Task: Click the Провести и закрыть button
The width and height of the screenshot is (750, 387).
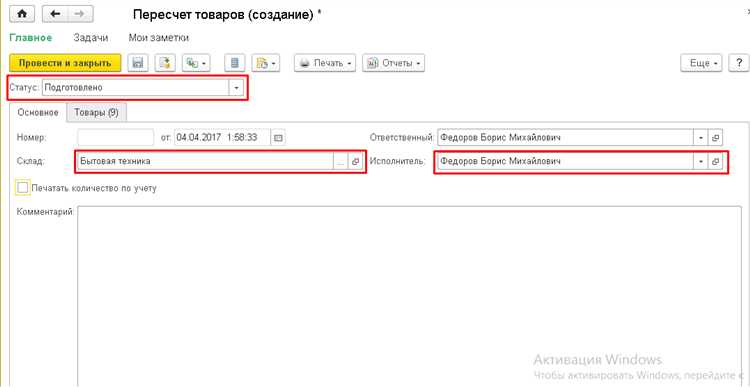Action: (65, 63)
